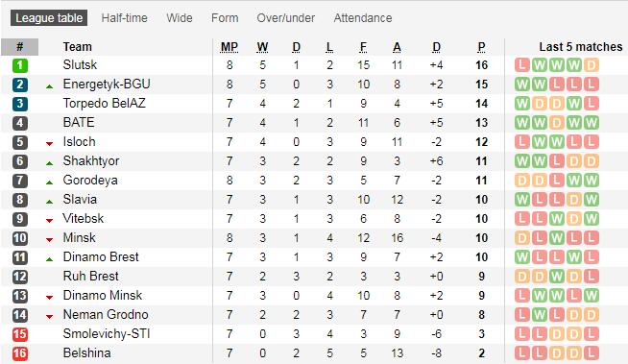This screenshot has width=628, height=364.
Task: Click the red rank 16 badge for Belshina
Action: click(x=19, y=353)
